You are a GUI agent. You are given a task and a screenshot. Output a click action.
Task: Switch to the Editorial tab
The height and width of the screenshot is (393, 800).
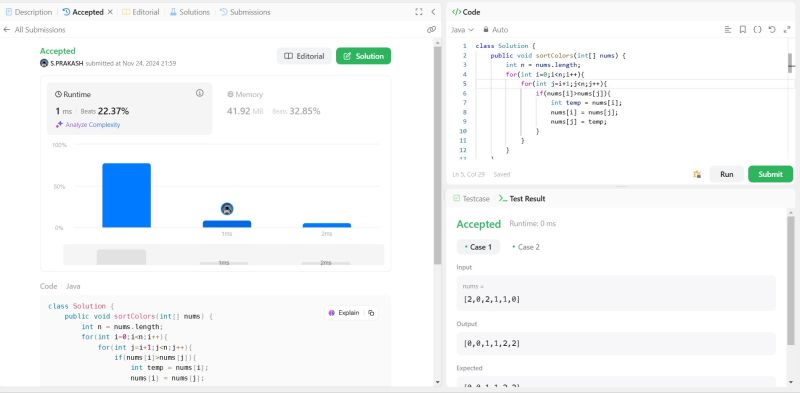coord(141,12)
